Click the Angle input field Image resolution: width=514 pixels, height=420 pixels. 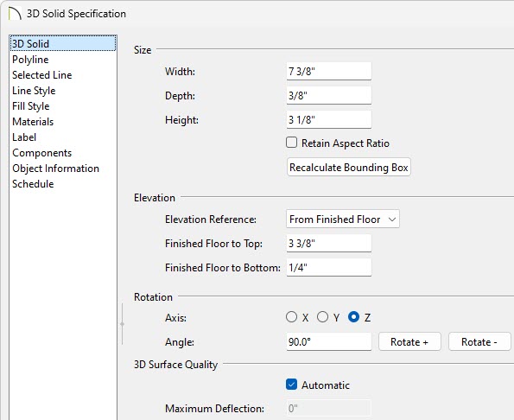(x=329, y=342)
